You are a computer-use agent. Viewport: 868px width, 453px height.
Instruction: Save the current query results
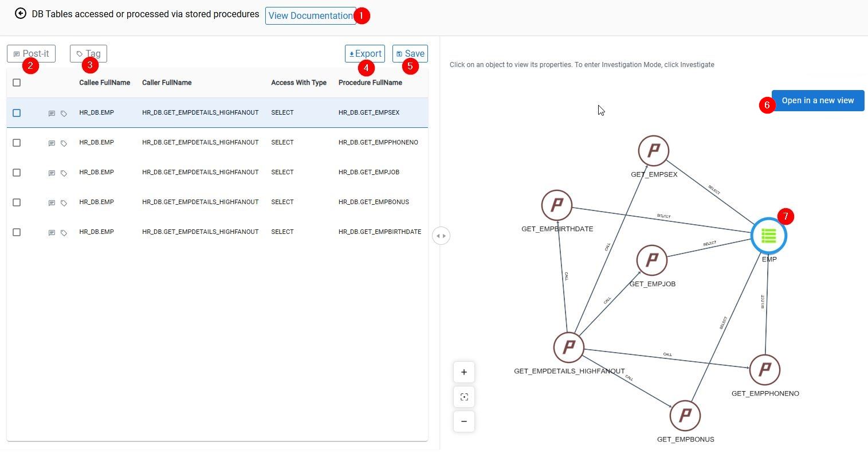pos(410,53)
